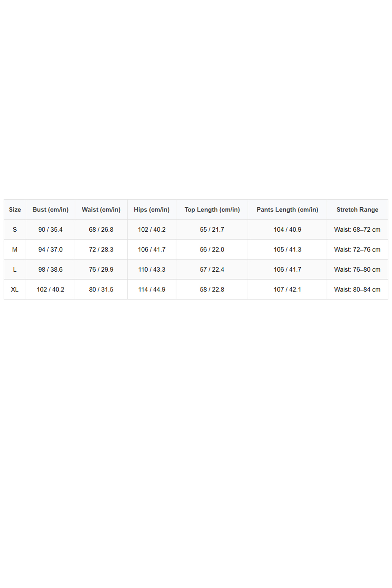The image size is (392, 588).
Task: Select the Top Length (cm/in) header
Action: click(x=212, y=210)
